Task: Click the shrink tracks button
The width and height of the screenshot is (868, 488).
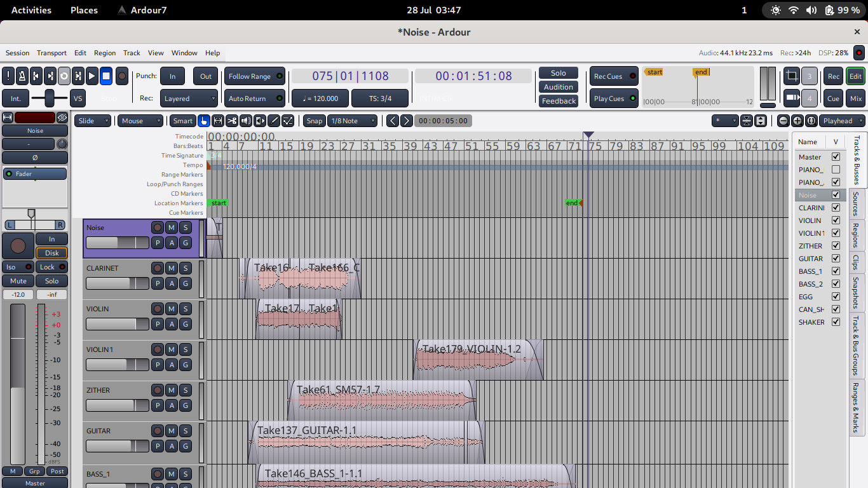Action: pyautogui.click(x=747, y=121)
